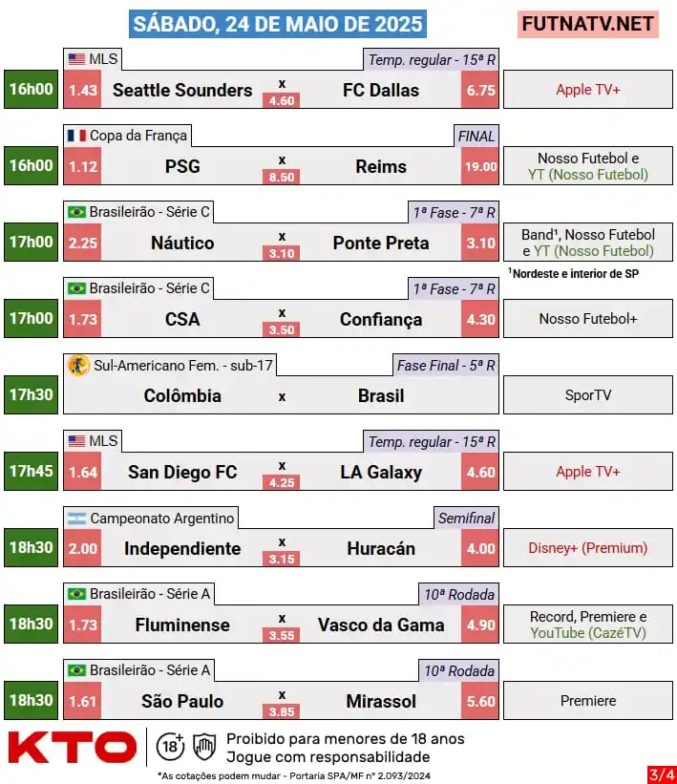This screenshot has height=784, width=677.
Task: Select the 19.00 odds for Reims
Action: (x=480, y=166)
